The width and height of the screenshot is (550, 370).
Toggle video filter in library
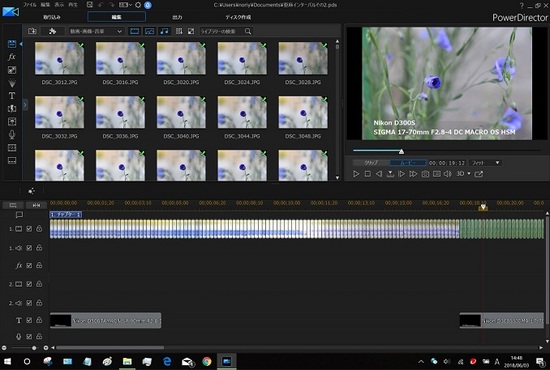pos(135,31)
